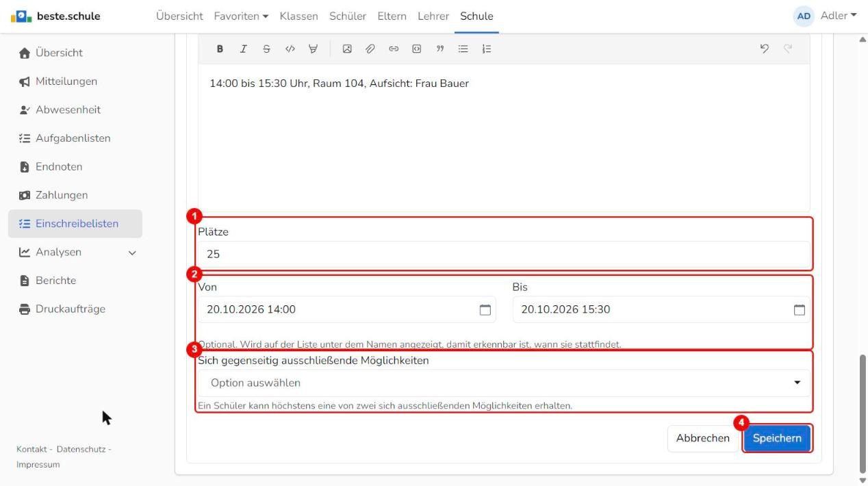Create a numbered list

[487, 49]
